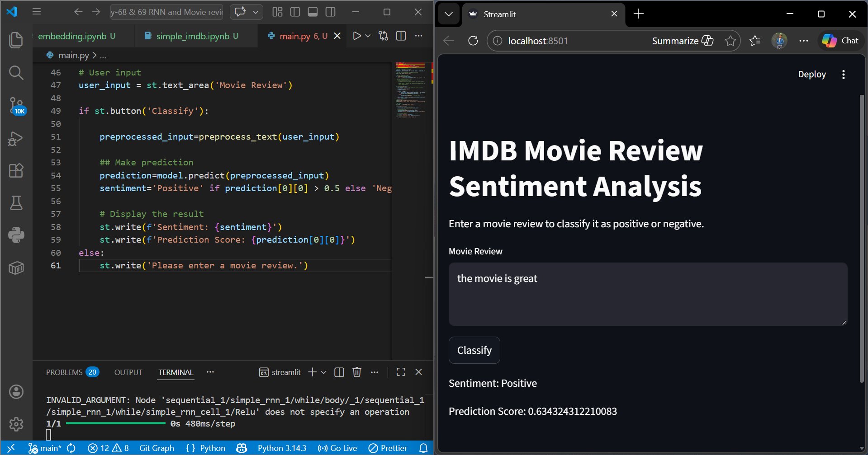868x455 pixels.
Task: Switch to the OUTPUT panel tab
Action: tap(128, 372)
